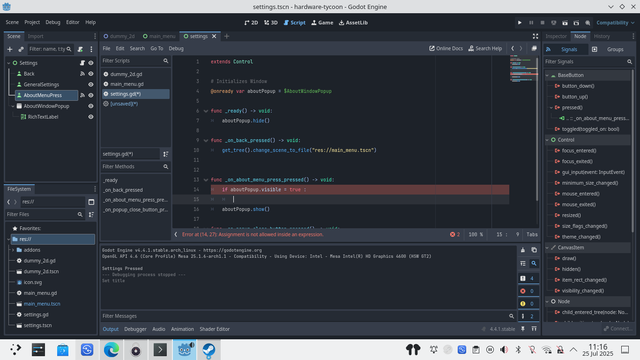The image size is (640, 360).
Task: Toggle the output search bar
Action: pos(534,264)
